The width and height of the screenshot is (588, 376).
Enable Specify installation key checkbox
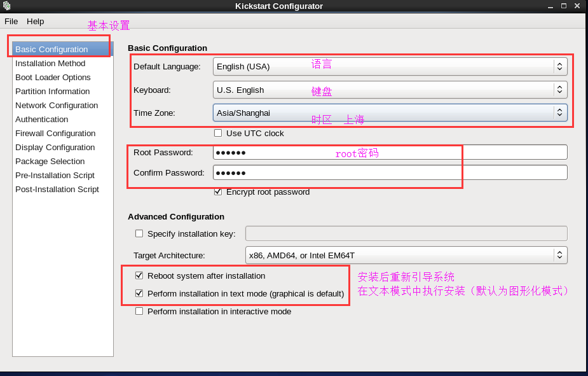(139, 233)
